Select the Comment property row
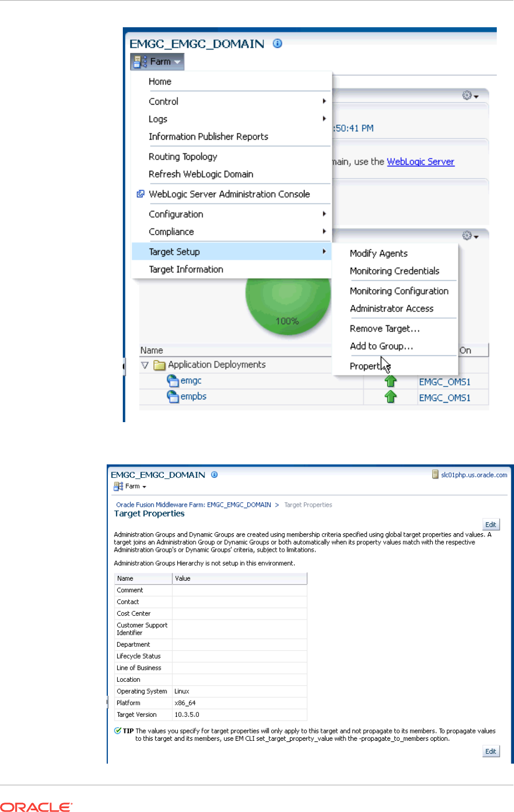 point(211,590)
